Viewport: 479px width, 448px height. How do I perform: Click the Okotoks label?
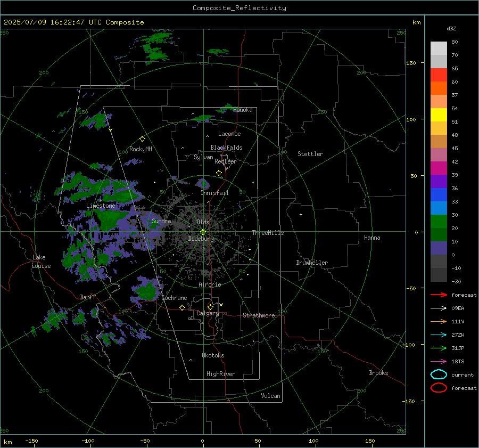pyautogui.click(x=213, y=355)
